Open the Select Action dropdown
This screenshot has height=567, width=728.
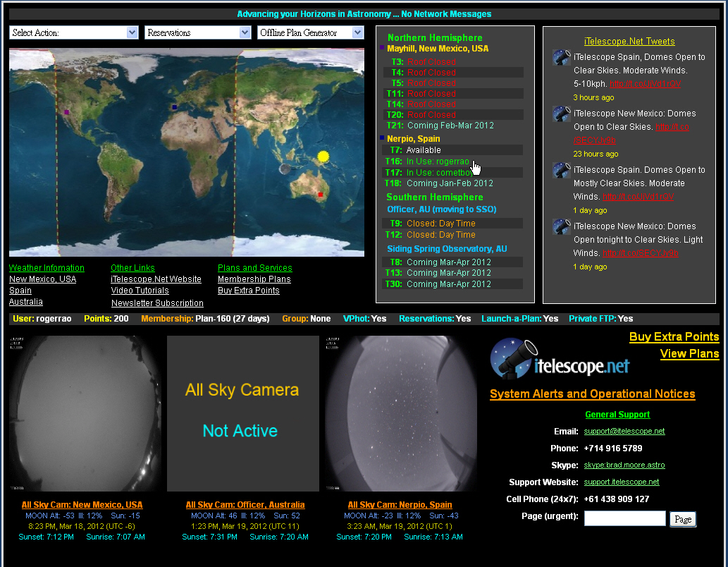pos(74,32)
